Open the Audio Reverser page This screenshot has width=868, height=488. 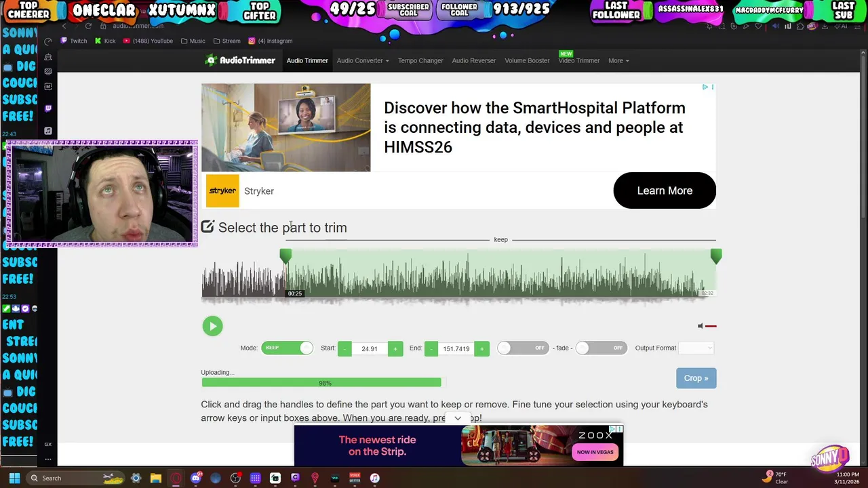click(474, 60)
